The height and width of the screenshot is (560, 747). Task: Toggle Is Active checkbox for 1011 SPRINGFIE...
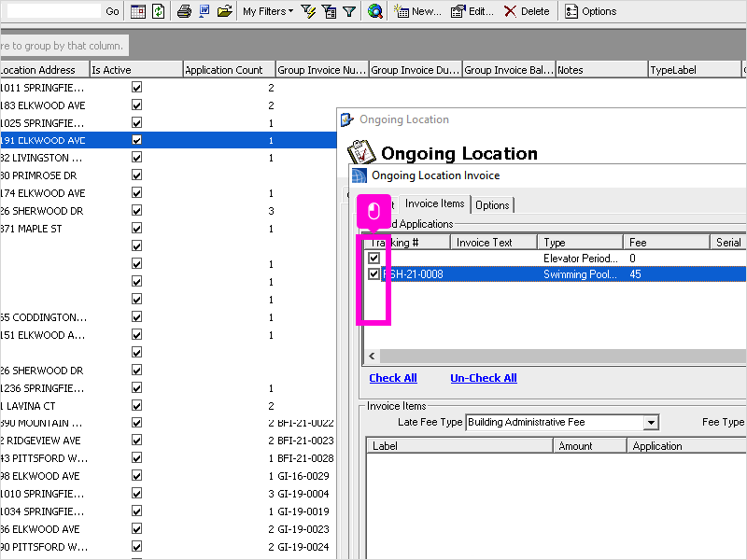pyautogui.click(x=136, y=87)
